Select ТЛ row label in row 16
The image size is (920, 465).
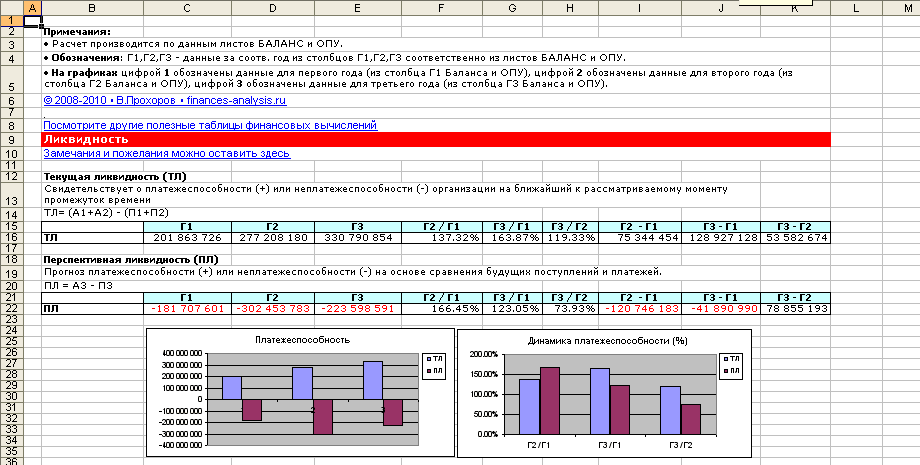click(93, 237)
